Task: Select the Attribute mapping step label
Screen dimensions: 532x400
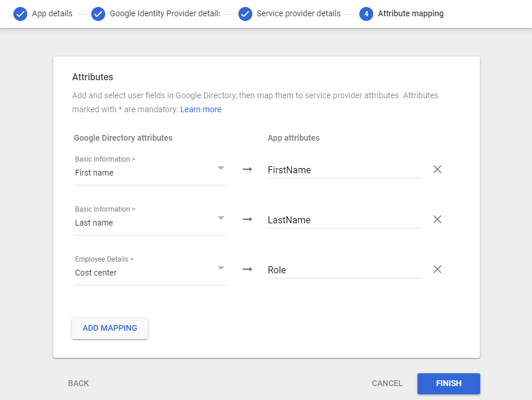Action: point(410,13)
